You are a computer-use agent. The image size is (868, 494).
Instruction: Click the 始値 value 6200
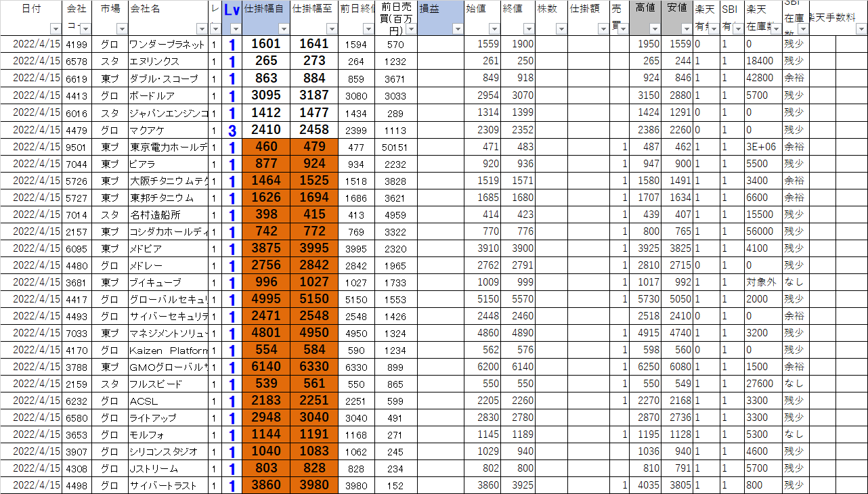coord(482,367)
